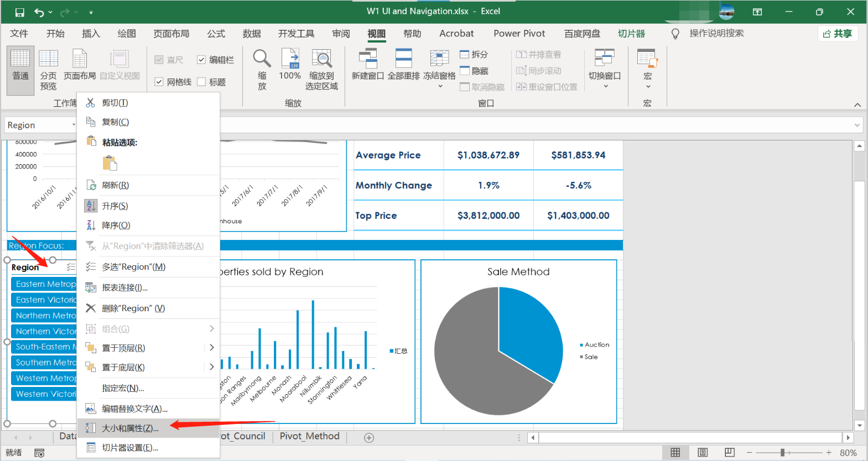Viewport: 868px width, 461px height.
Task: Open the Pivot_Method sheet tab
Action: point(309,436)
